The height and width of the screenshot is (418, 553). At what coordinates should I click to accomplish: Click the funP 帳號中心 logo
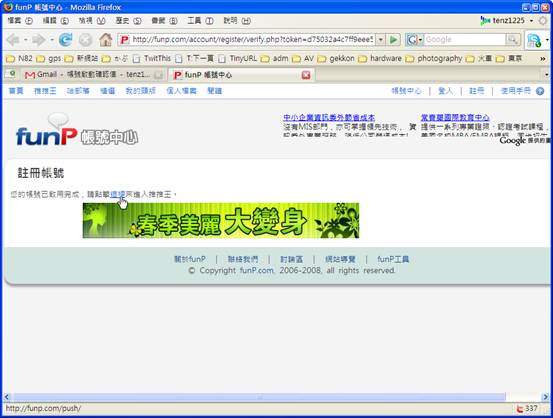pyautogui.click(x=77, y=130)
